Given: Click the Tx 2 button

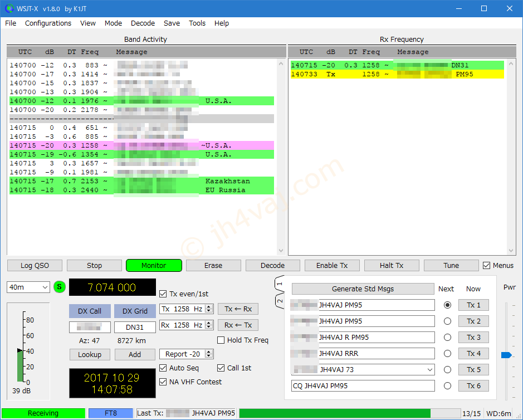Looking at the screenshot, I should 473,321.
